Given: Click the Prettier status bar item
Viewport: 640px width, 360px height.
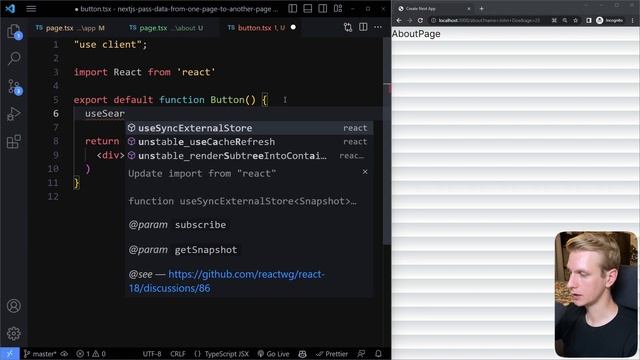Looking at the screenshot, I should pos(332,354).
